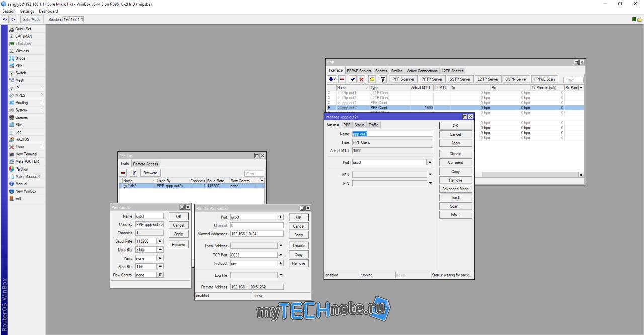Open the Remote Access tab in Port List

tap(146, 164)
